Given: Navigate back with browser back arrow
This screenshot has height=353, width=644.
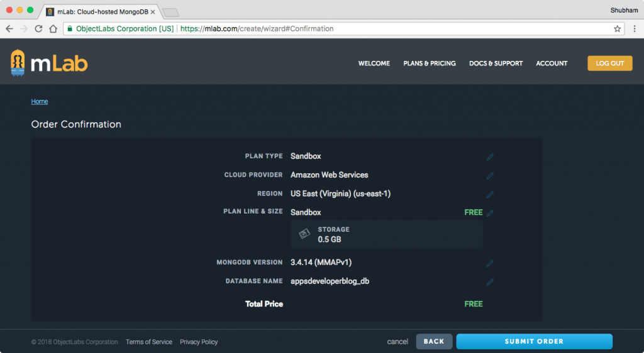Looking at the screenshot, I should click(9, 29).
